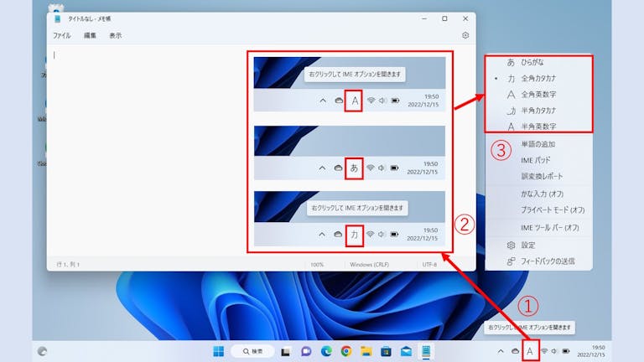Click the 検索 search box on taskbar

(x=252, y=351)
